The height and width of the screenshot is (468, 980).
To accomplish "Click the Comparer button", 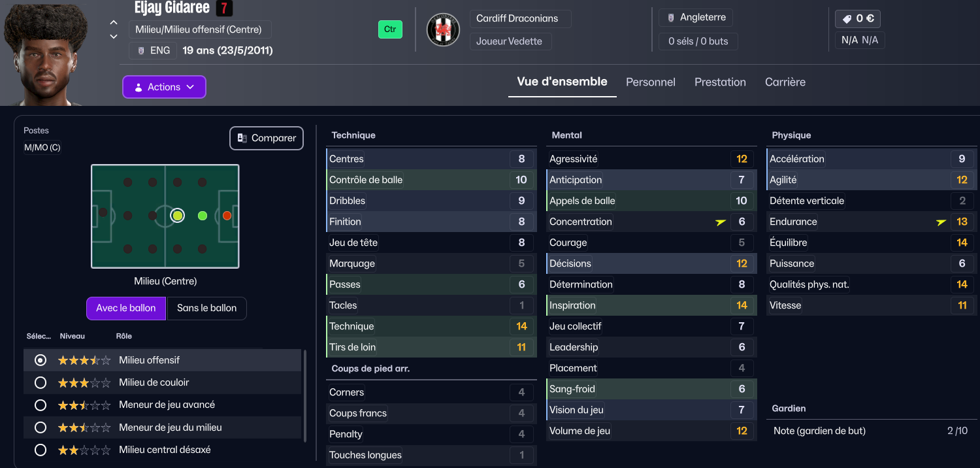I will [267, 138].
